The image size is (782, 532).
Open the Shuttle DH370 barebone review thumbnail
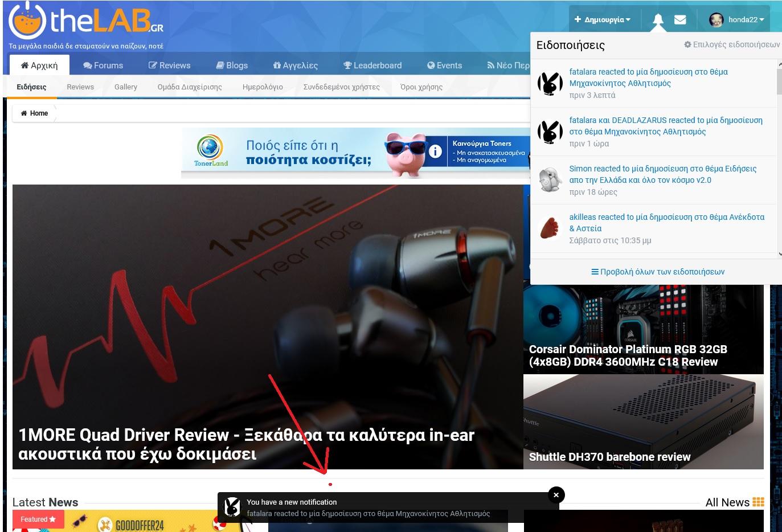click(x=644, y=421)
